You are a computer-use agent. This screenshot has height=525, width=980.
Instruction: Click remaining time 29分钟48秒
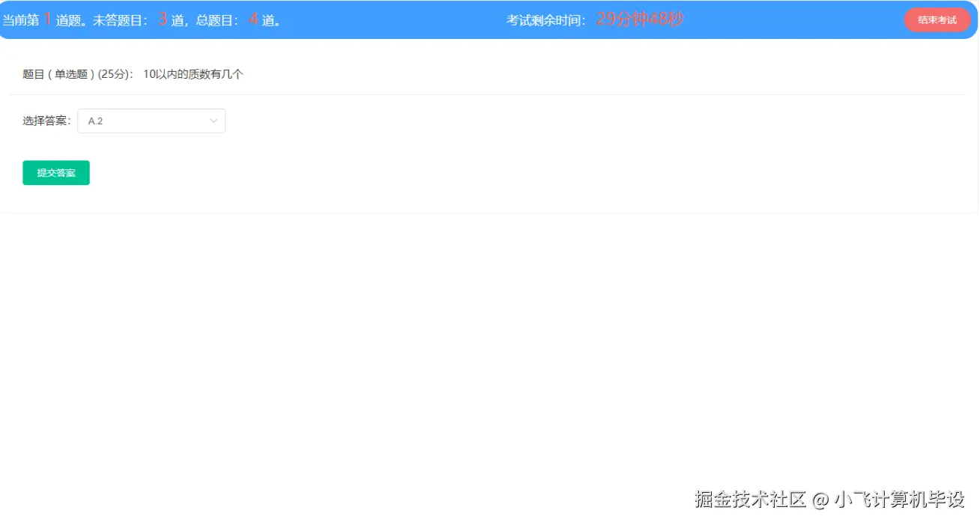(640, 19)
